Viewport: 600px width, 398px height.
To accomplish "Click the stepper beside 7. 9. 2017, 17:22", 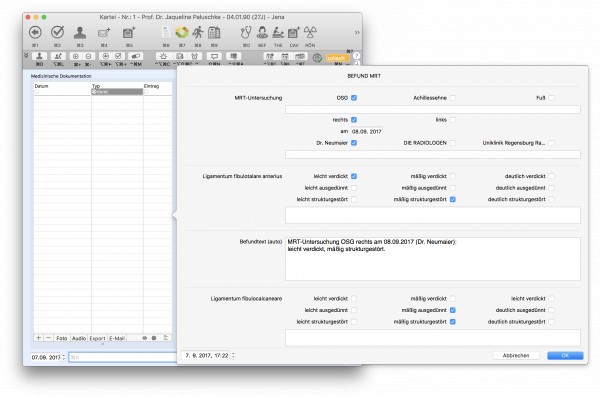I will pyautogui.click(x=233, y=356).
